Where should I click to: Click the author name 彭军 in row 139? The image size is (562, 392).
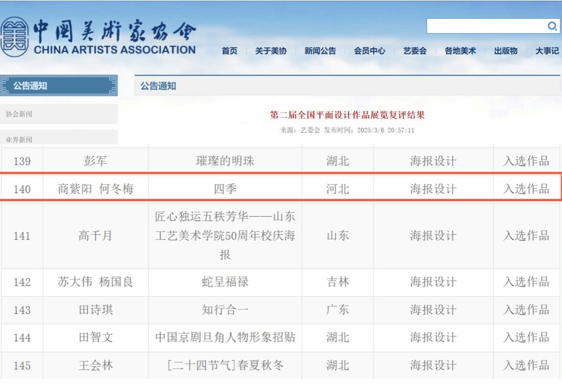point(95,161)
